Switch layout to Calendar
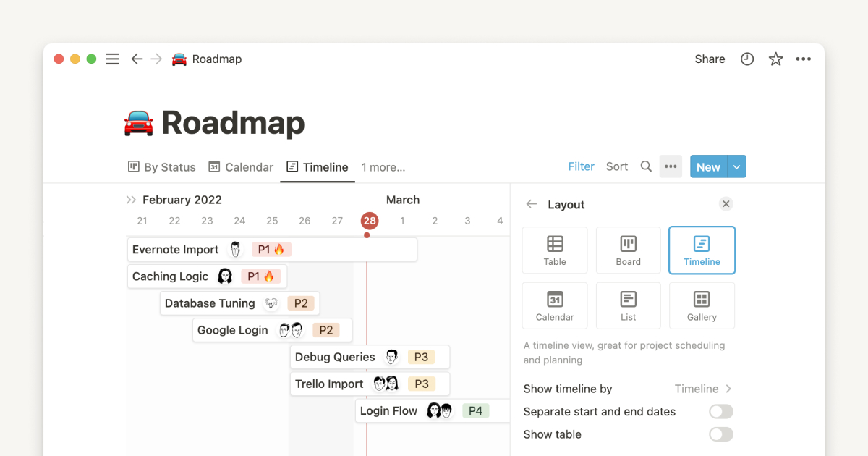 click(555, 305)
